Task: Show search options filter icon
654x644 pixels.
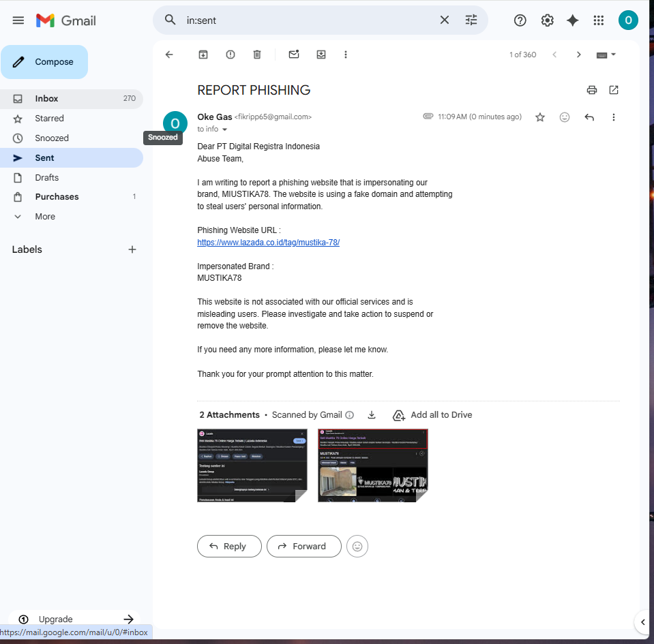Action: [x=471, y=20]
